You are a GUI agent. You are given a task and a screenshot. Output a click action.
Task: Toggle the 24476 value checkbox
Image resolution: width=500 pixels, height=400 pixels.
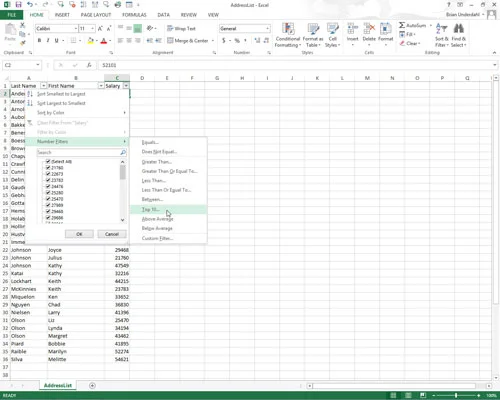pos(48,186)
